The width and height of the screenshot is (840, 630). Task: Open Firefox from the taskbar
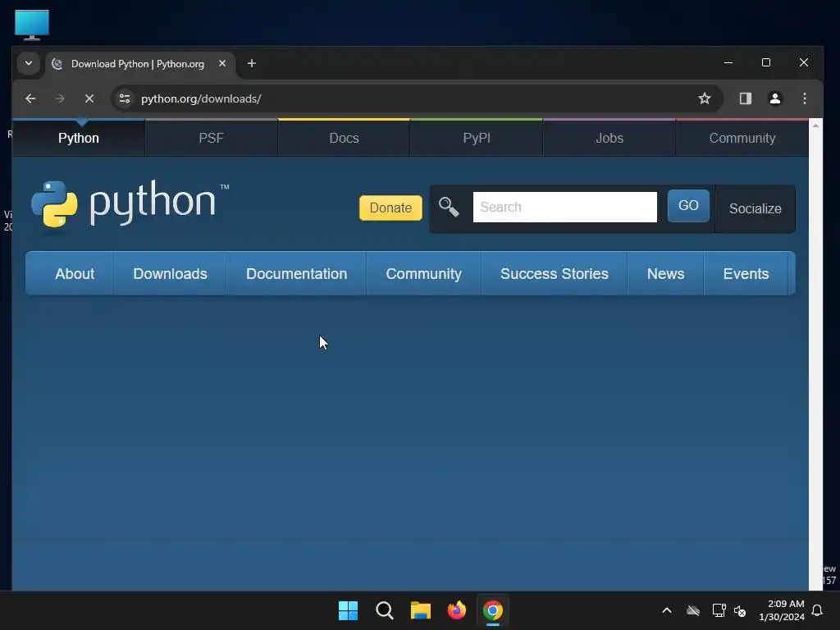[456, 610]
